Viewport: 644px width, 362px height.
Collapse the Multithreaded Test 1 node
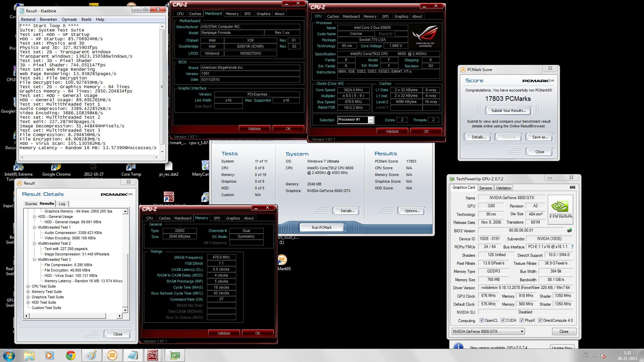point(35,227)
